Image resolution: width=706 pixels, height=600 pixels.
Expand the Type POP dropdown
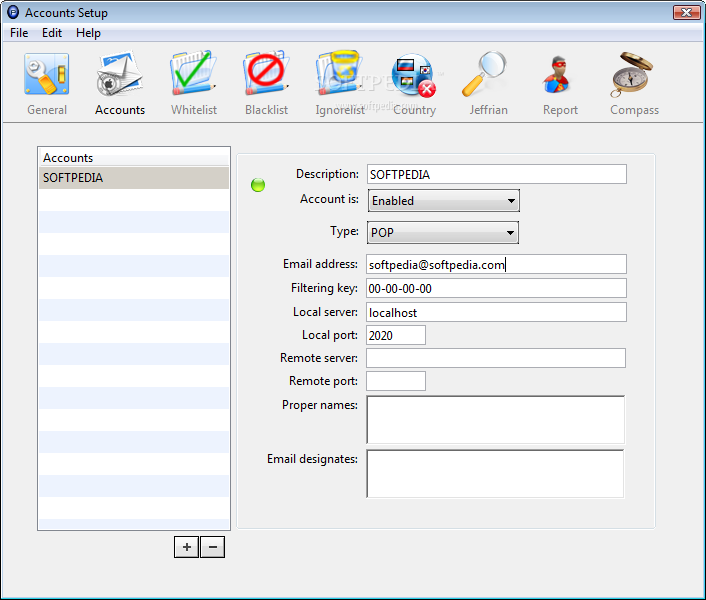click(x=443, y=232)
